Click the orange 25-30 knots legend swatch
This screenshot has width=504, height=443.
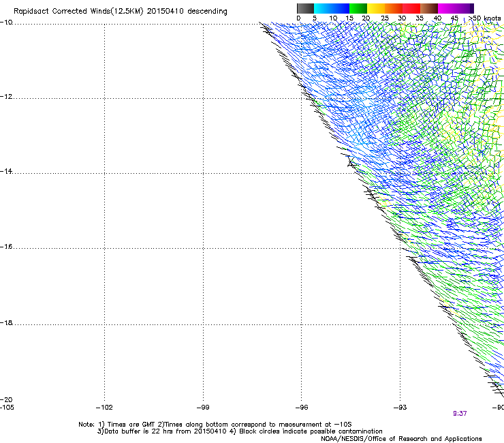point(394,8)
